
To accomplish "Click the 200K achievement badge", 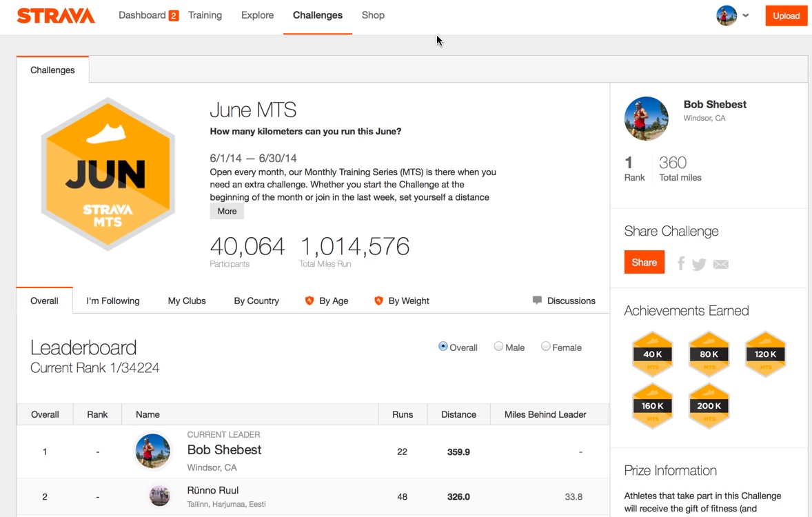I will 709,406.
